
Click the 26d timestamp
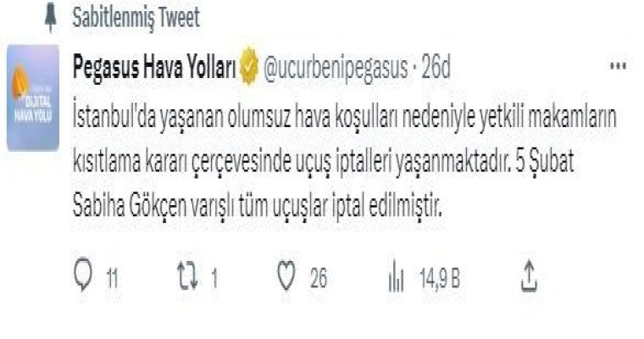(436, 67)
